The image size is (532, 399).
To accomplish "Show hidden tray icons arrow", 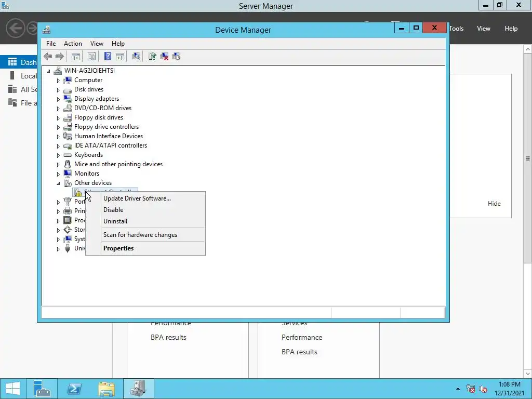I will click(x=458, y=389).
